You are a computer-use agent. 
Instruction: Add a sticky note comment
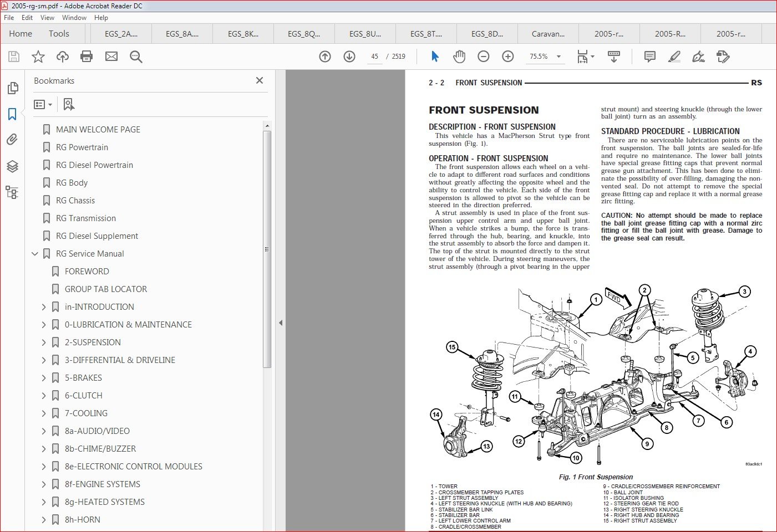[x=650, y=57]
